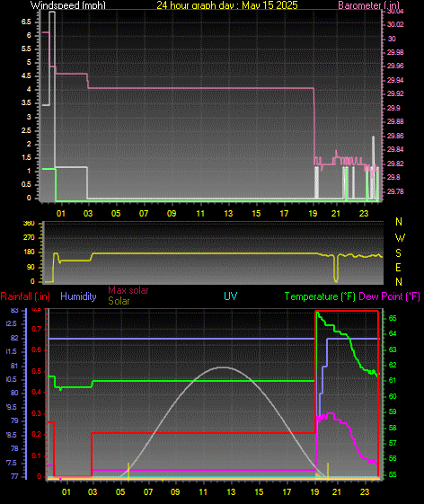This screenshot has width=424, height=504.
Task: Click the '270' wind direction axis value
Action: click(x=29, y=238)
